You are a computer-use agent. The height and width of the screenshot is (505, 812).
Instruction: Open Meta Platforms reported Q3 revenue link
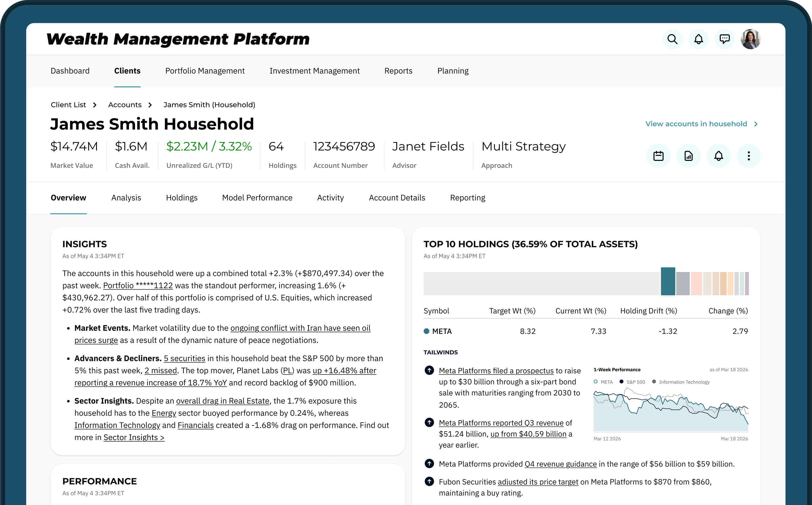click(501, 423)
